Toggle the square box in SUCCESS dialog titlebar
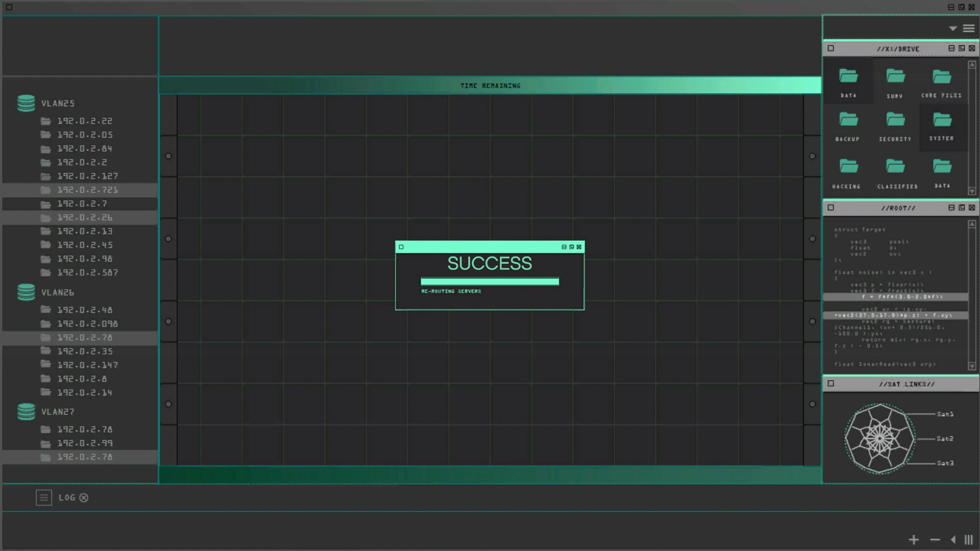Viewport: 980px width, 551px height. [401, 247]
